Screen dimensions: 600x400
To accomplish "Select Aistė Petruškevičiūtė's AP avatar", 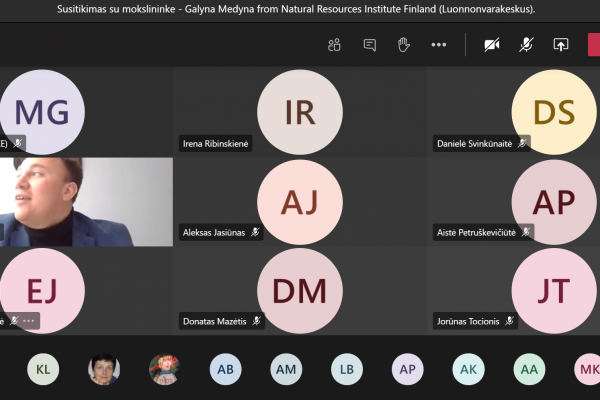I will pos(554,202).
